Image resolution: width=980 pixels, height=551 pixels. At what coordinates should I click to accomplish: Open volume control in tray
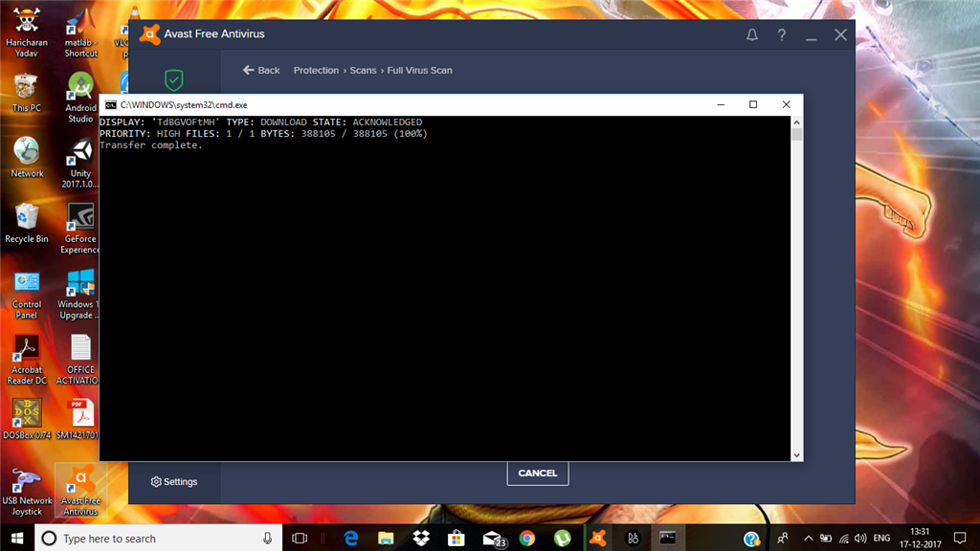(x=860, y=538)
